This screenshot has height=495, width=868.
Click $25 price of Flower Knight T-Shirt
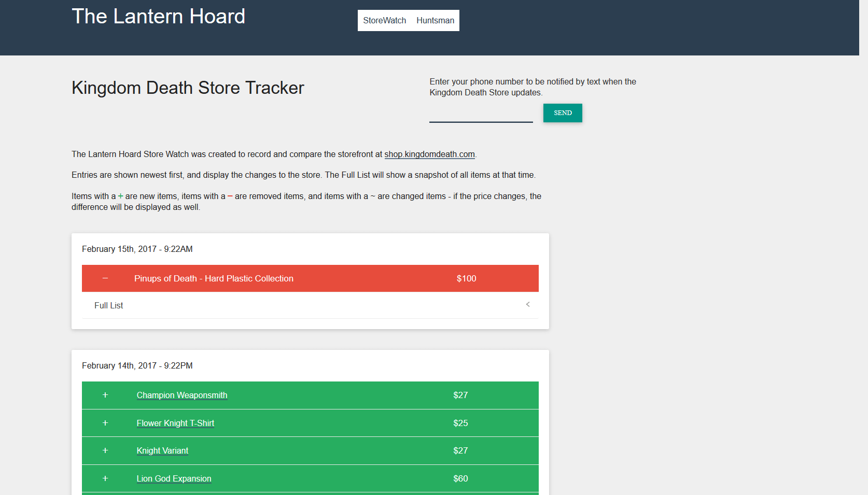pyautogui.click(x=460, y=423)
